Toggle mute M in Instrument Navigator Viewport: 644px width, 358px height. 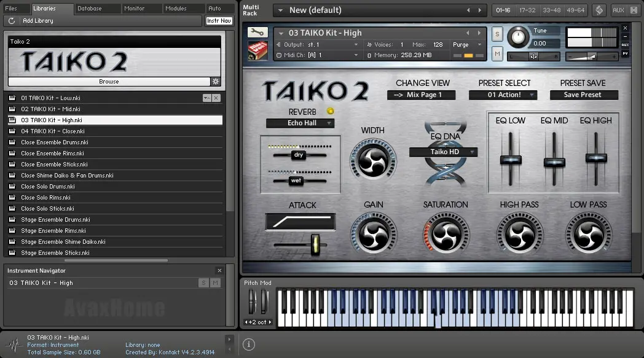[x=215, y=282]
